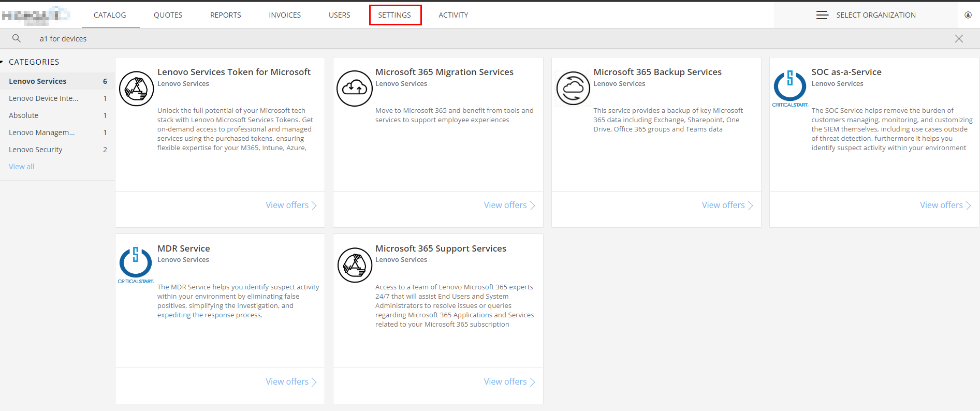Click the SOC as-a-Service Critical Start logo
The height and width of the screenshot is (411, 980).
pyautogui.click(x=790, y=89)
